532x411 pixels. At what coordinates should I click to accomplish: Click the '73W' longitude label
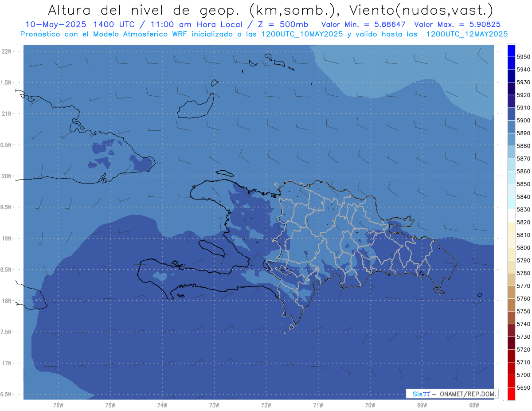coord(214,405)
